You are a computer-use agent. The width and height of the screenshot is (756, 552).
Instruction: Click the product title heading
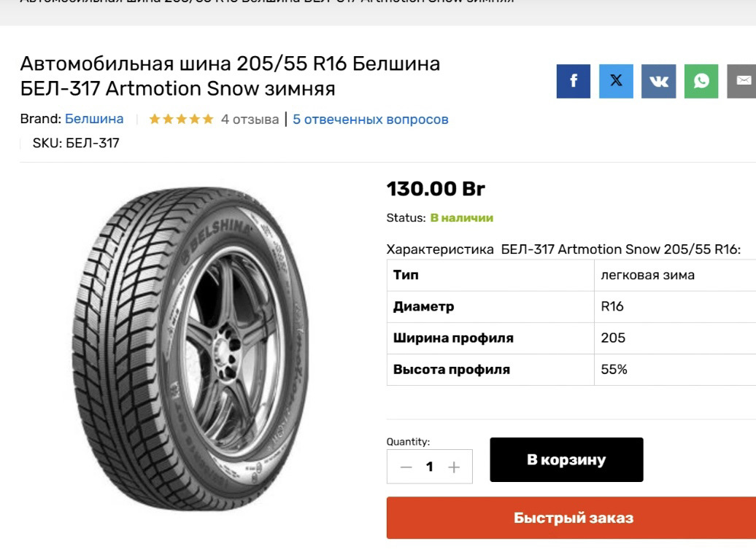click(x=230, y=76)
